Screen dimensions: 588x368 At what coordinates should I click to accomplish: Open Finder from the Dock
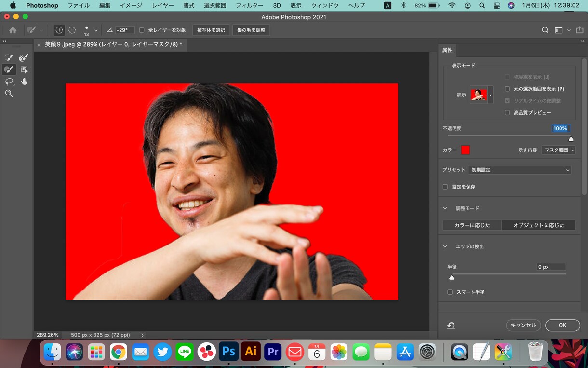pyautogui.click(x=52, y=352)
